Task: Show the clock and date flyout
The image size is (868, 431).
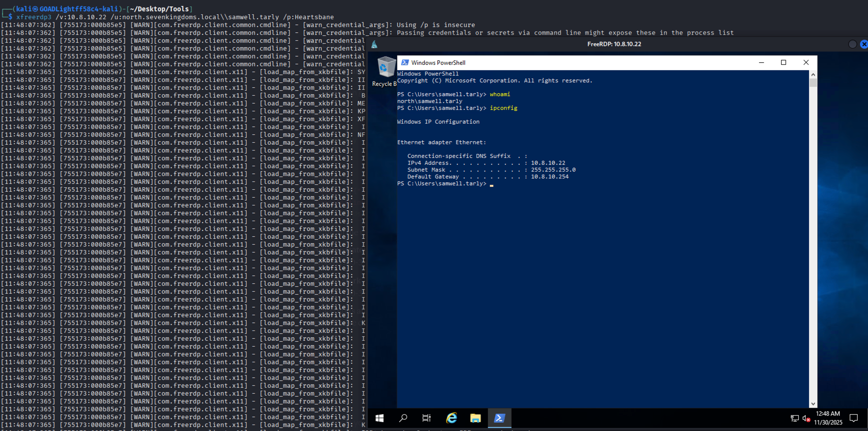Action: click(828, 418)
